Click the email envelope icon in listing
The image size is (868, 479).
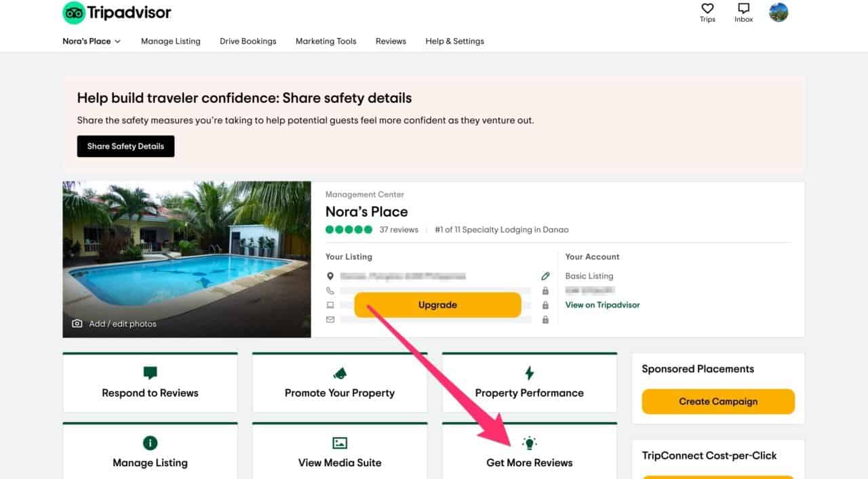pos(330,320)
